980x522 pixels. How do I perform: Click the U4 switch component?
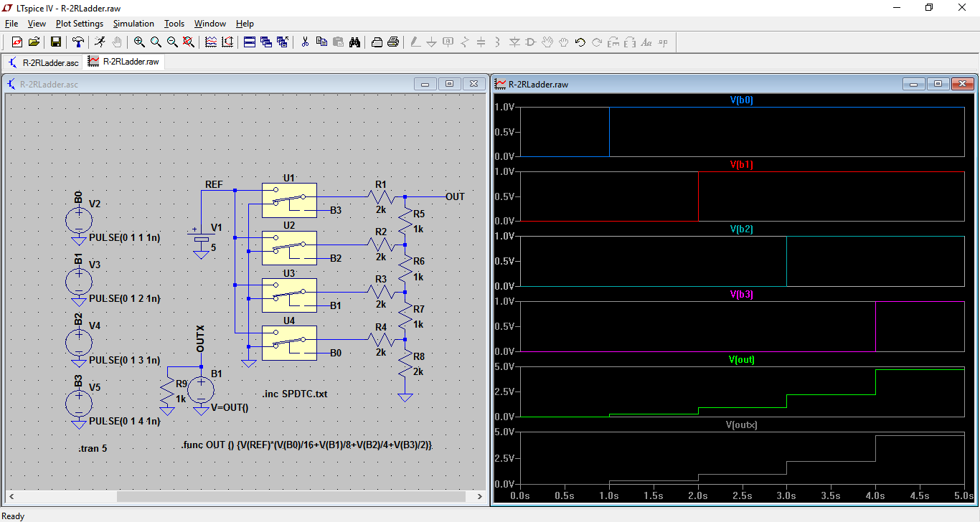click(x=289, y=343)
